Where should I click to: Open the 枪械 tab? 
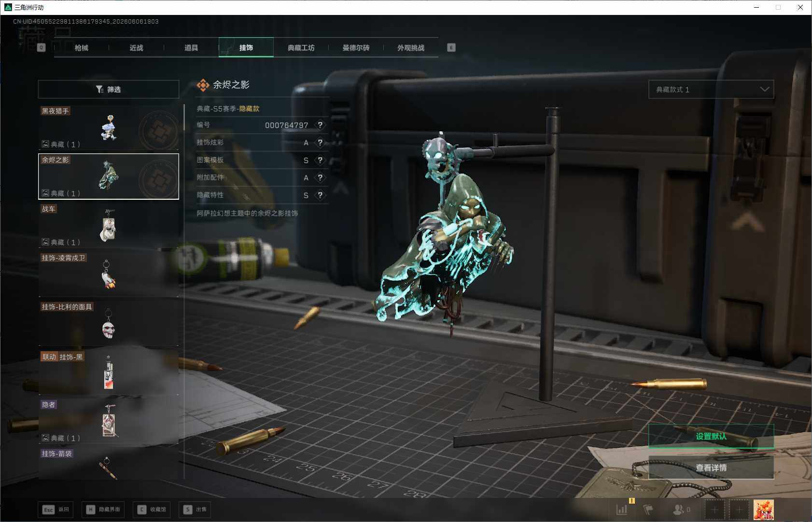click(x=82, y=48)
